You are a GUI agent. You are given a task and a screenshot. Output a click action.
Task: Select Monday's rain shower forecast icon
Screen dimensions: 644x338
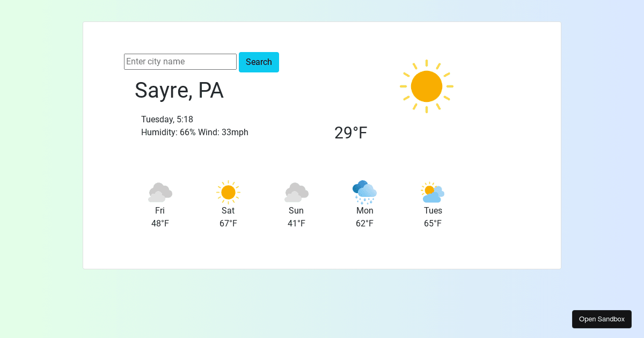[x=364, y=192]
